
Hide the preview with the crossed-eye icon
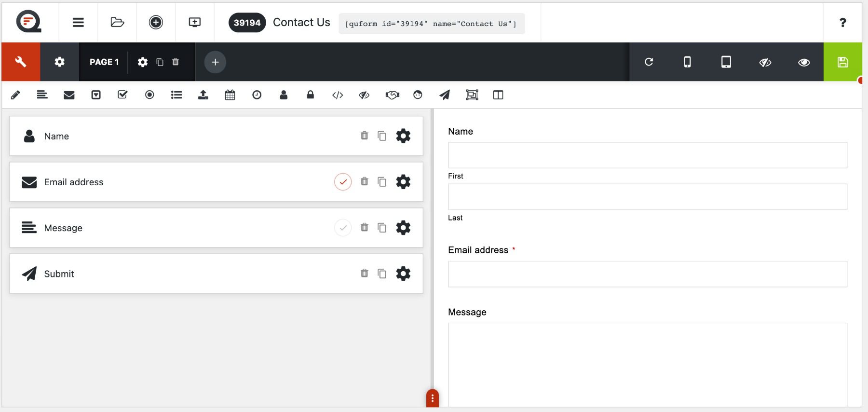tap(765, 62)
